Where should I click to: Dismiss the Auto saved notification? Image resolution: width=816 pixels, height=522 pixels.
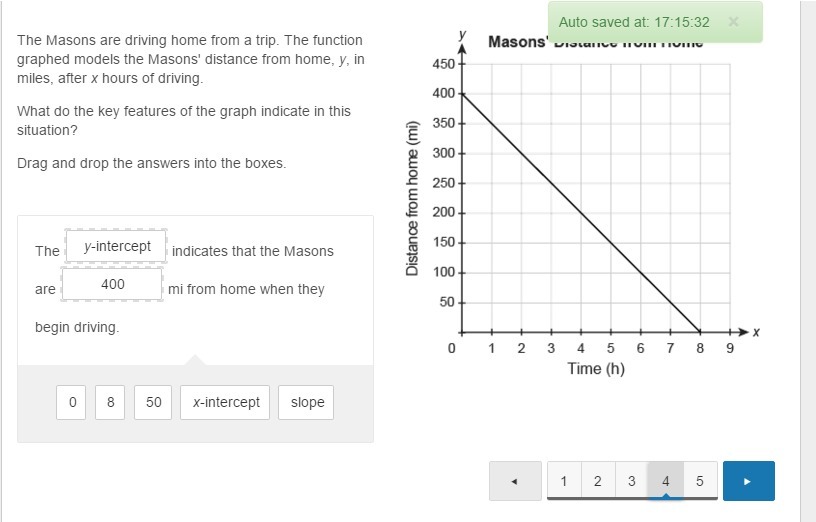733,21
